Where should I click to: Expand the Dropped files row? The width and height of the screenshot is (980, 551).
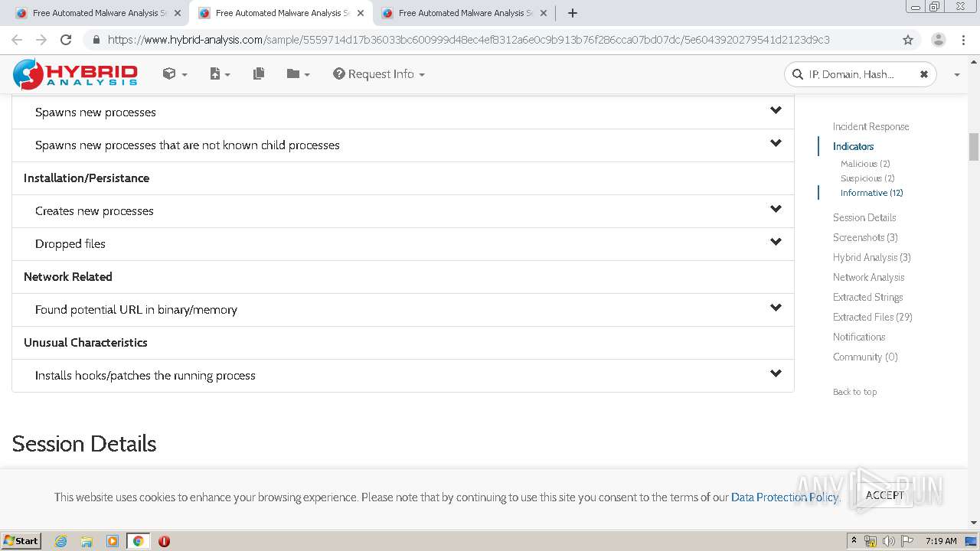(403, 244)
